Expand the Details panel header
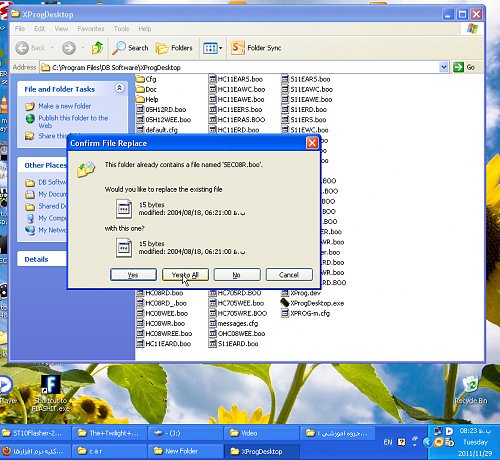Image resolution: width=500 pixels, height=460 pixels. [x=36, y=259]
